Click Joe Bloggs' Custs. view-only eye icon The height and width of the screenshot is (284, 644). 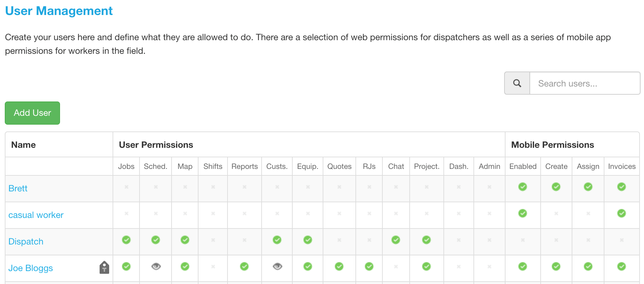[x=277, y=266]
